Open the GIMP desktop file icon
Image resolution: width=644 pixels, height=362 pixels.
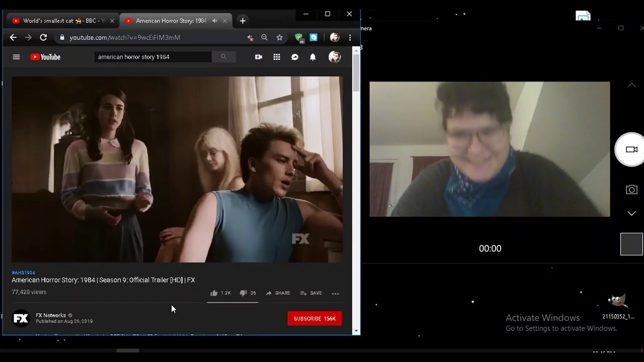pos(618,306)
